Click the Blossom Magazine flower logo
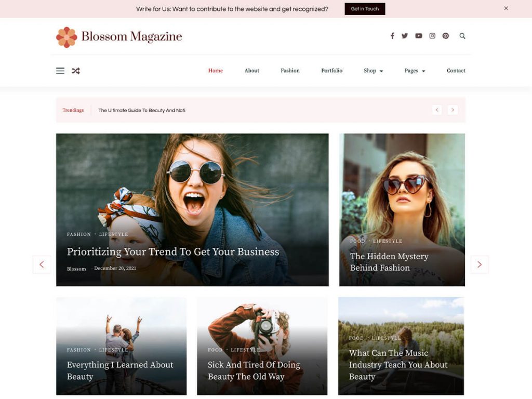The height and width of the screenshot is (399, 532). click(66, 36)
